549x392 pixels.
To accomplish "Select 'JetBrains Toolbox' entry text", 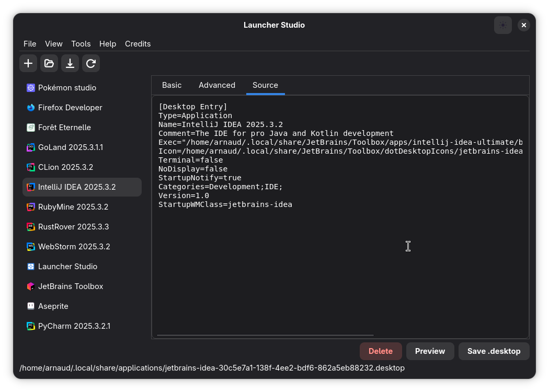I will (71, 286).
